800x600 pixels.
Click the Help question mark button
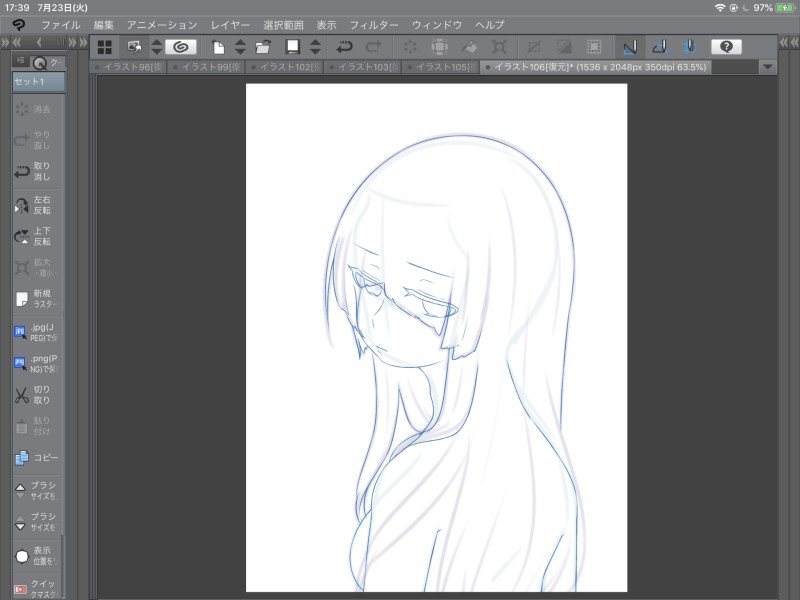coord(725,47)
